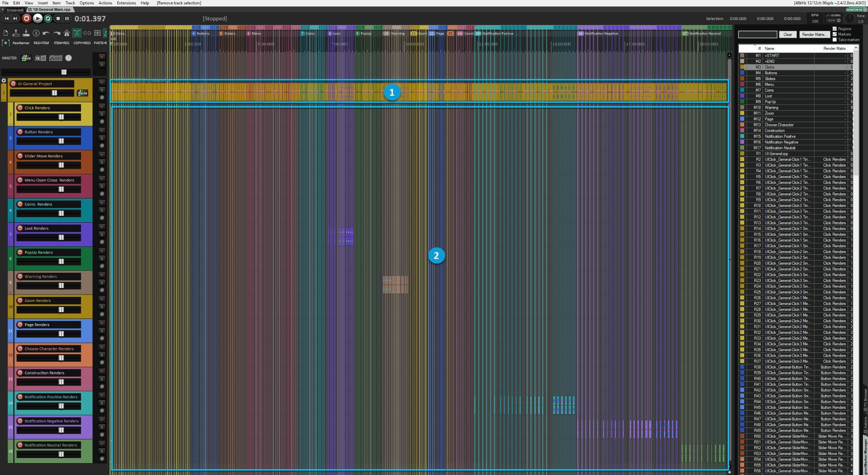Image resolution: width=868 pixels, height=475 pixels.
Task: Open master track Route button
Action: click(x=26, y=58)
